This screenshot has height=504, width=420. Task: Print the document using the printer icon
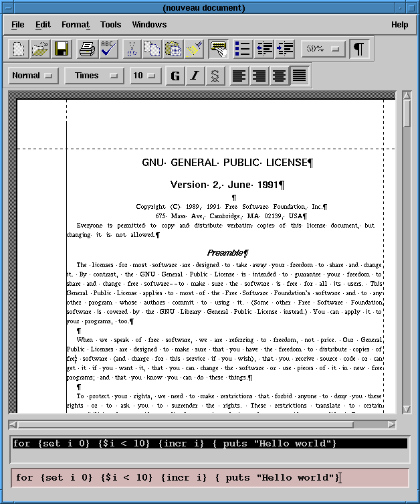tap(87, 49)
